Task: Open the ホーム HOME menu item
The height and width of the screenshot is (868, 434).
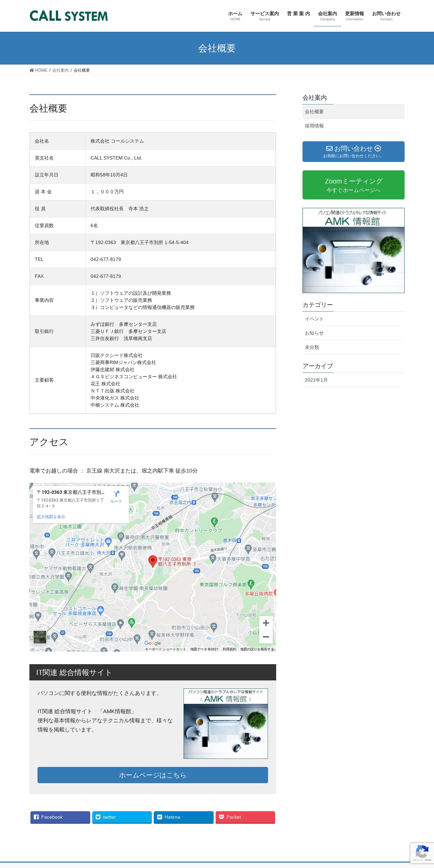Action: point(235,16)
